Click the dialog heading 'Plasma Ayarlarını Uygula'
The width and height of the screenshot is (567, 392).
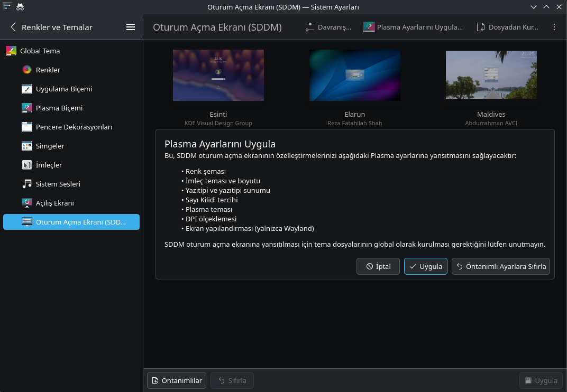[220, 144]
